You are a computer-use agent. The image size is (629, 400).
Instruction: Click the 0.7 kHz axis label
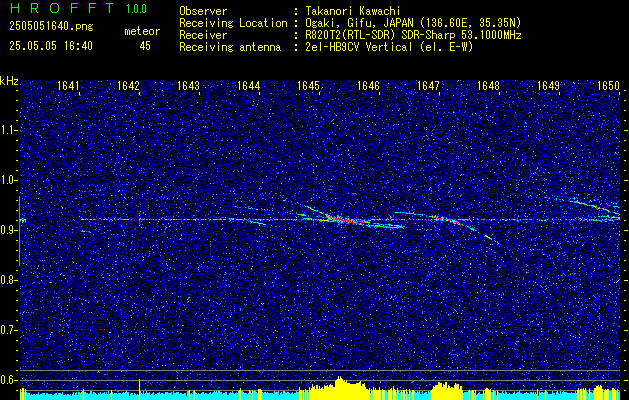click(8, 330)
